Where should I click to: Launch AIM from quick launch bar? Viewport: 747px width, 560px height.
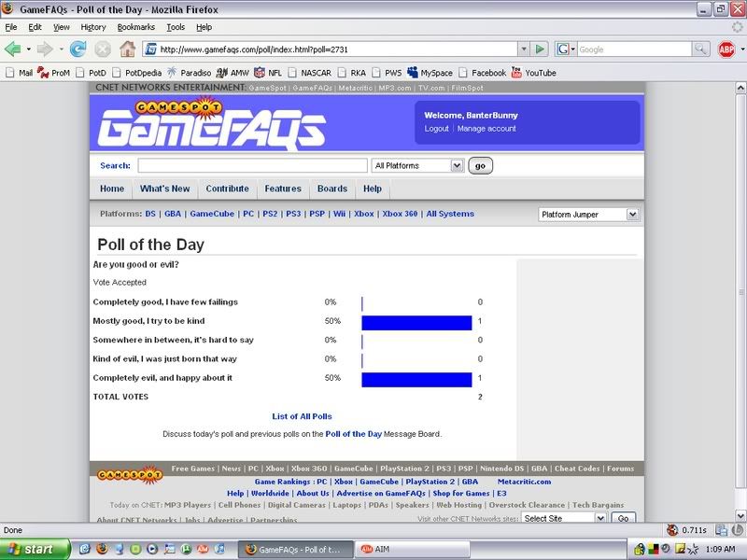[x=203, y=549]
